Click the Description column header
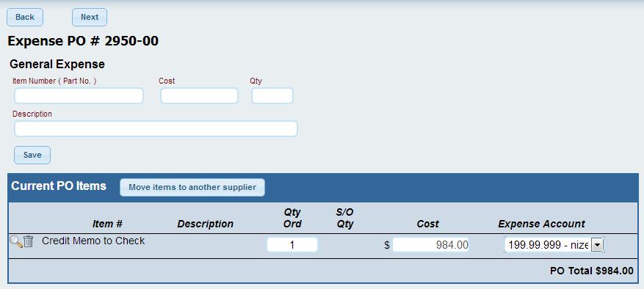This screenshot has height=289, width=644. pos(206,224)
